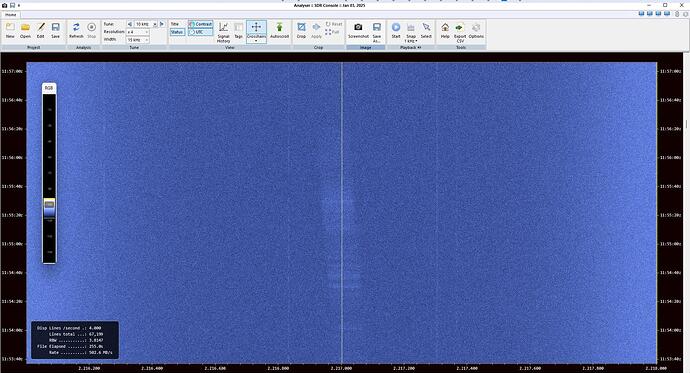Image resolution: width=690 pixels, height=373 pixels.
Task: Click frequency label 2.217.000
Action: click(341, 368)
